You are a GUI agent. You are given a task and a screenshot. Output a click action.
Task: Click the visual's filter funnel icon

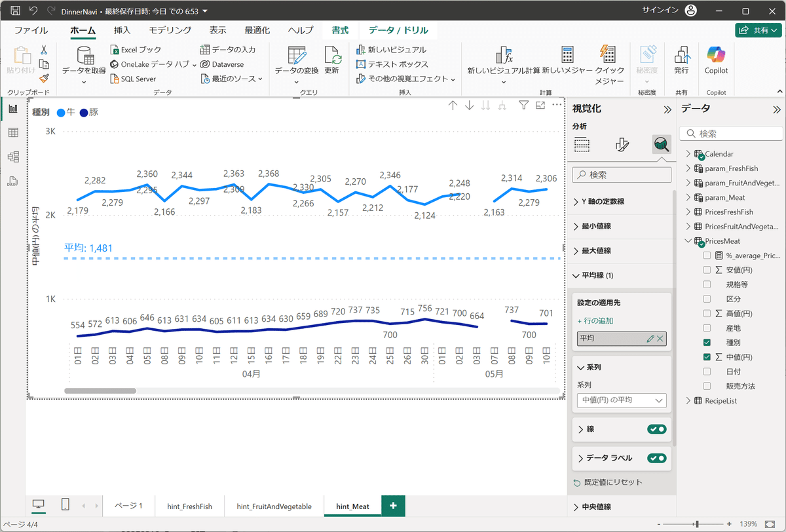tap(523, 105)
